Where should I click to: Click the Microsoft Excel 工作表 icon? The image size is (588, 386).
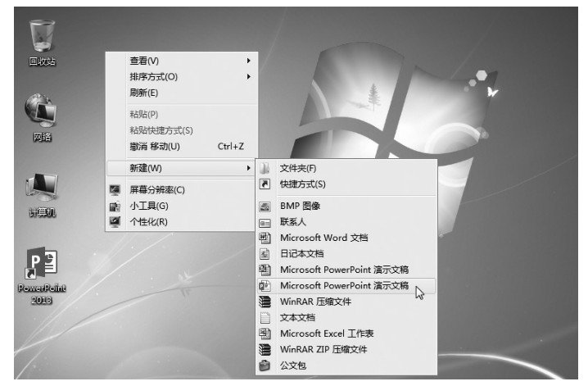point(265,334)
